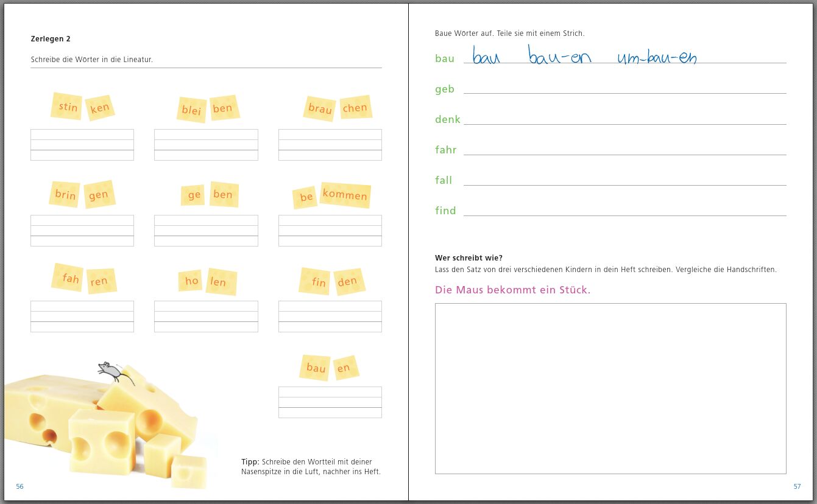Viewport: 817px width, 504px height.
Task: Select the yellow 'stin' syllable card
Action: coord(67,107)
